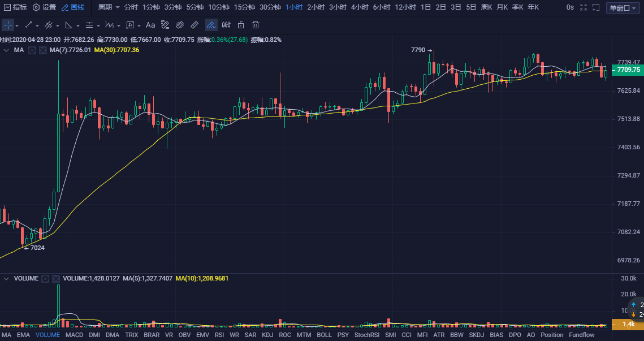Select the crosshair cursor tool
Image resolution: width=644 pixels, height=341 pixels.
tap(8, 25)
